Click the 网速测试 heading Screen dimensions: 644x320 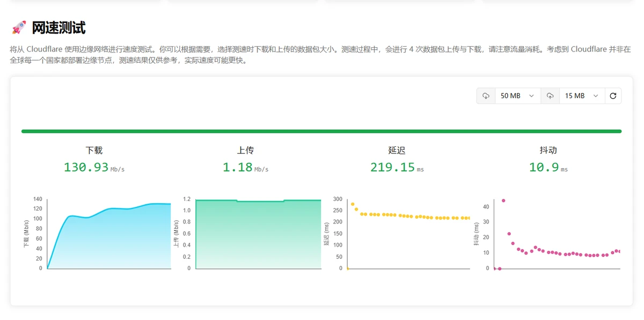click(58, 28)
